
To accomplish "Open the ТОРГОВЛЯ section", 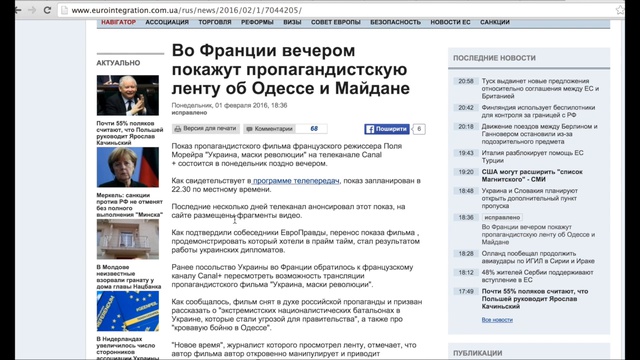I will 215,22.
